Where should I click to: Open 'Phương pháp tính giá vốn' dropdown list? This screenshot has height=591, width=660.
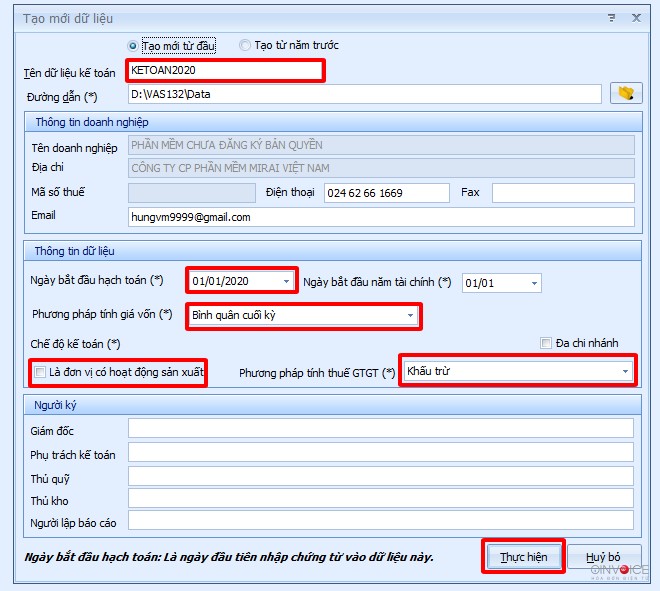pos(409,315)
